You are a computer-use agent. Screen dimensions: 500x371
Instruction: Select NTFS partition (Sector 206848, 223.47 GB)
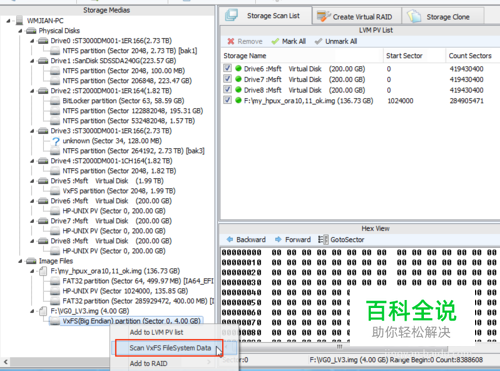127,81
